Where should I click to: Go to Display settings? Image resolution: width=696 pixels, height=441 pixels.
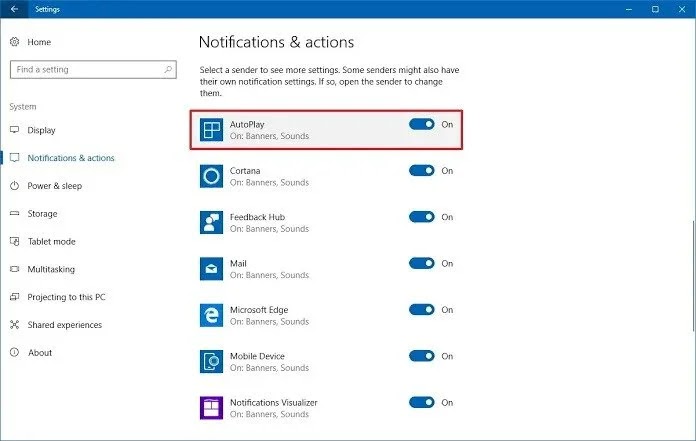(x=41, y=130)
